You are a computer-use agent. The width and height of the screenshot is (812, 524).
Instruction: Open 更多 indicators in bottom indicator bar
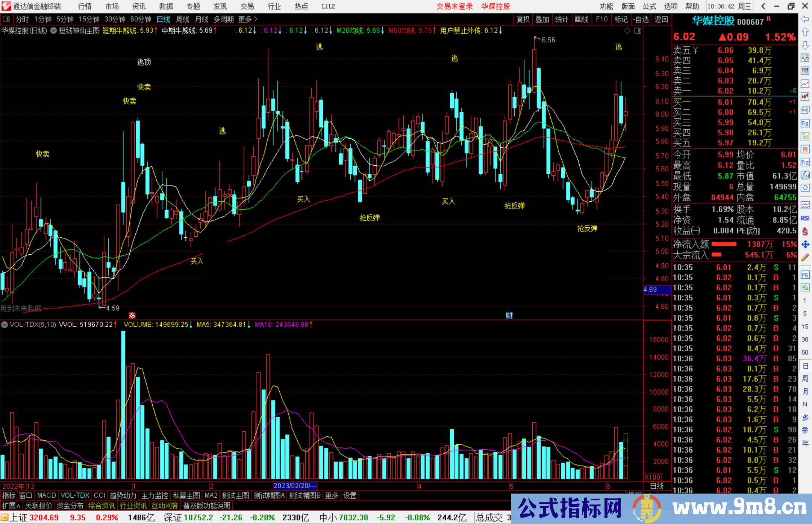(332, 495)
